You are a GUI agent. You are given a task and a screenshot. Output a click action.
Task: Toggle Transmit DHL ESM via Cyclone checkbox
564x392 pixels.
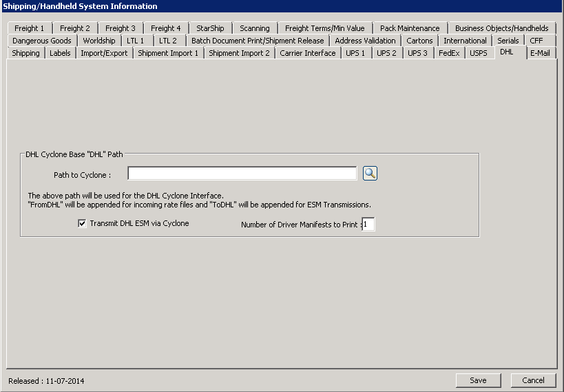tap(83, 223)
